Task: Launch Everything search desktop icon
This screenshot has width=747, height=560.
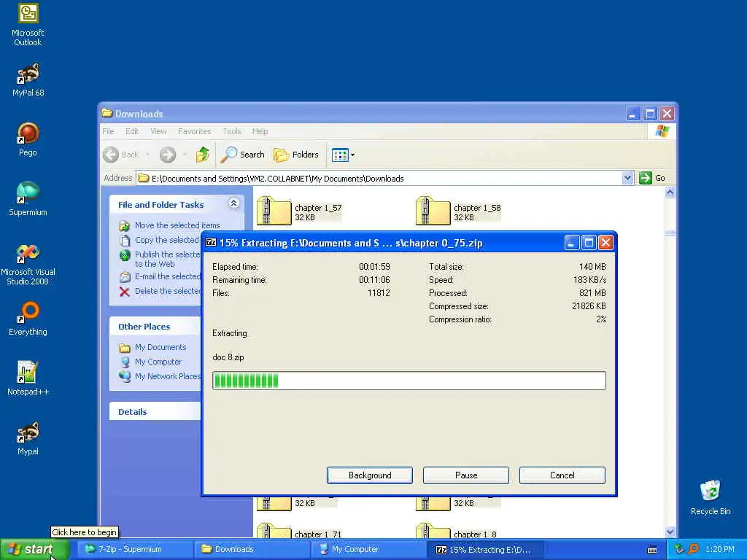Action: click(x=28, y=319)
